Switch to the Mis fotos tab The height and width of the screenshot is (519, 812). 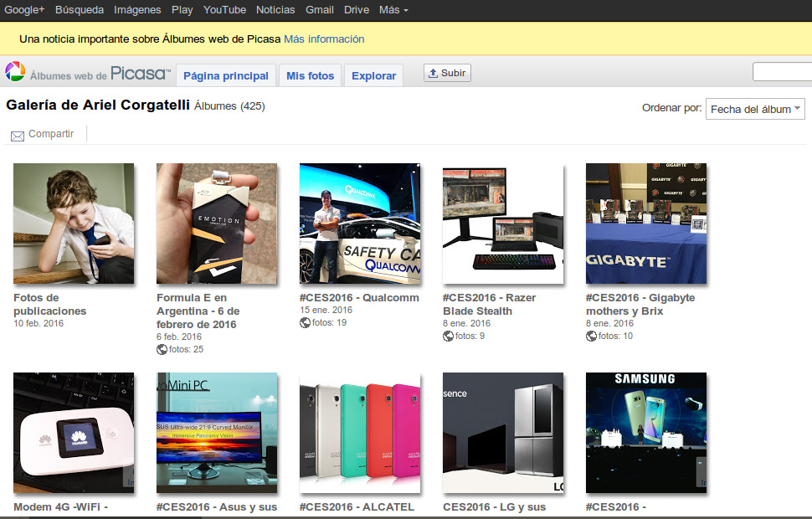coord(310,75)
